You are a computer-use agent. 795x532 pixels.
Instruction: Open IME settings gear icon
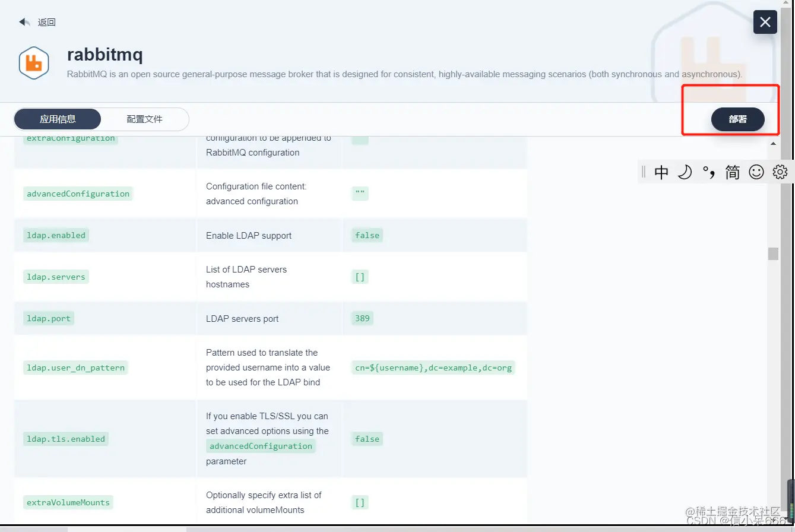pos(780,172)
